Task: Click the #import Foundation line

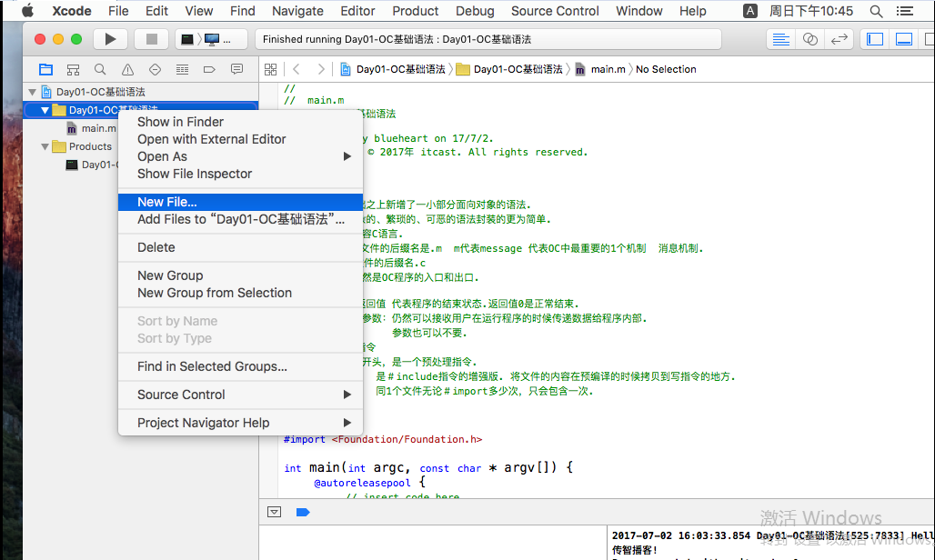Action: [383, 439]
